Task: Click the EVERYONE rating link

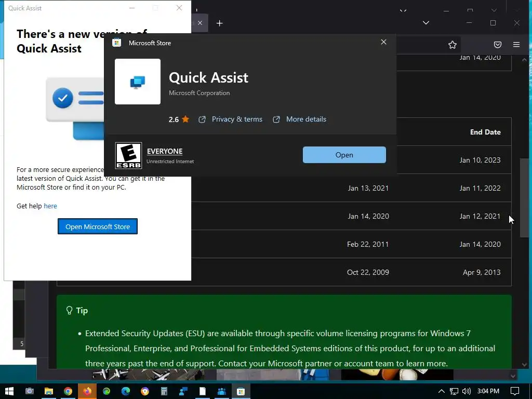Action: (x=165, y=151)
